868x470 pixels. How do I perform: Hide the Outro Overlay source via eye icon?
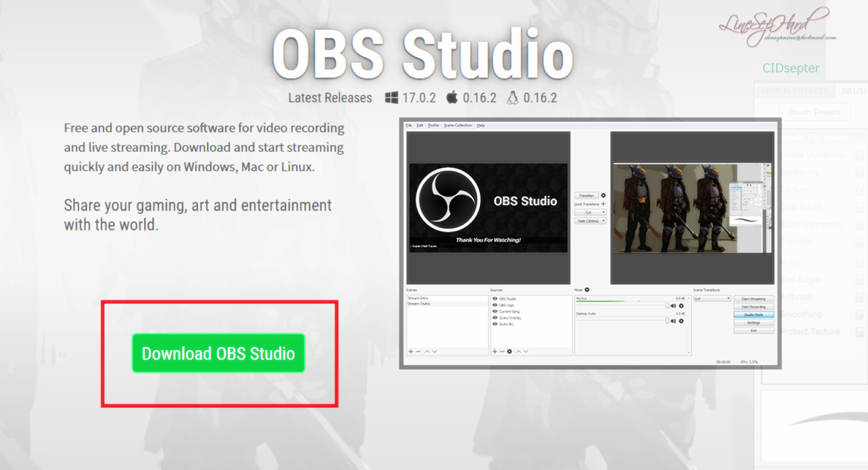click(495, 317)
